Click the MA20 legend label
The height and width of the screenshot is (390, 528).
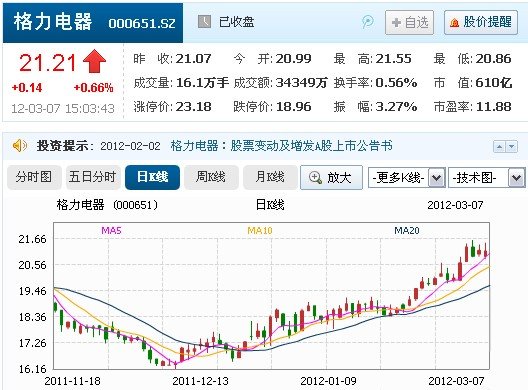407,230
